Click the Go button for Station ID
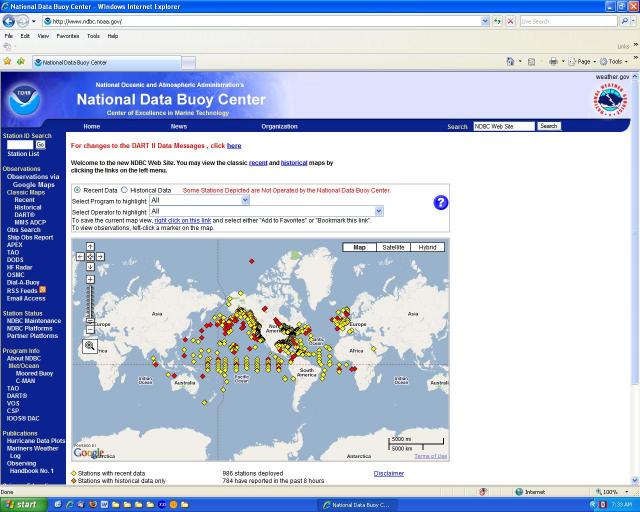The width and height of the screenshot is (640, 512). (40, 145)
